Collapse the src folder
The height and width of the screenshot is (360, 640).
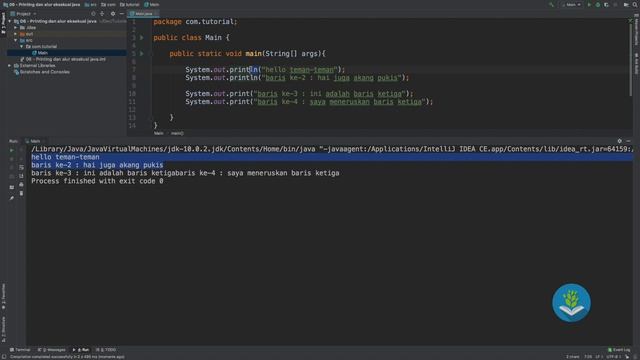point(16,40)
